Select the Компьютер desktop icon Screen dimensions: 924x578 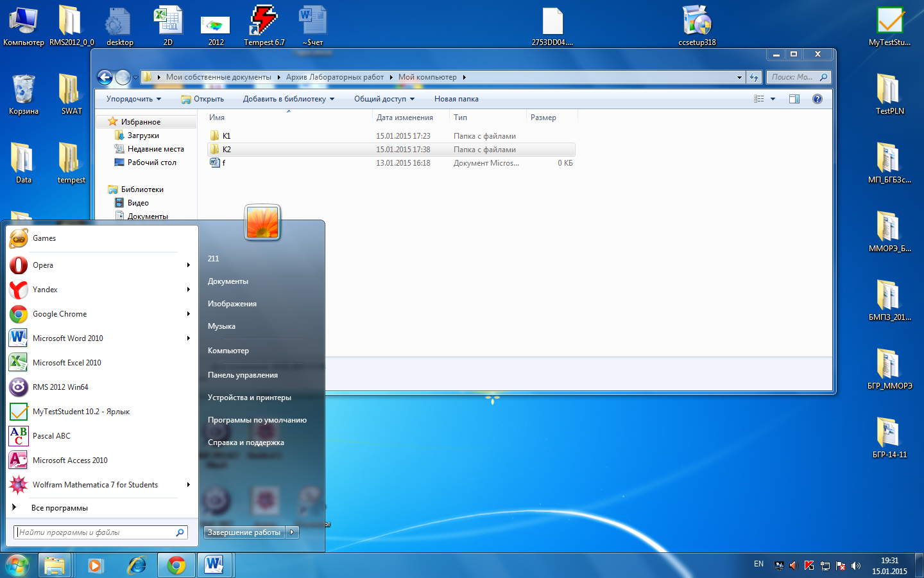[x=24, y=26]
